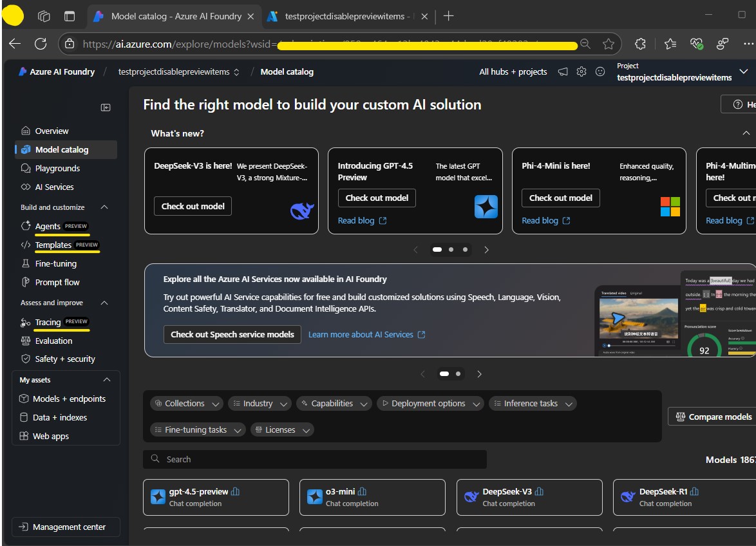Open Learn more about AI Services link
The image size is (756, 546).
click(366, 334)
